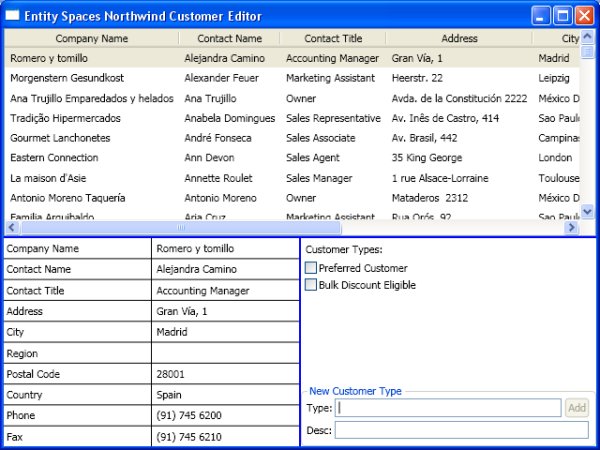Select the Romero y tomillo grid row
The height and width of the screenshot is (450, 600).
[292, 58]
